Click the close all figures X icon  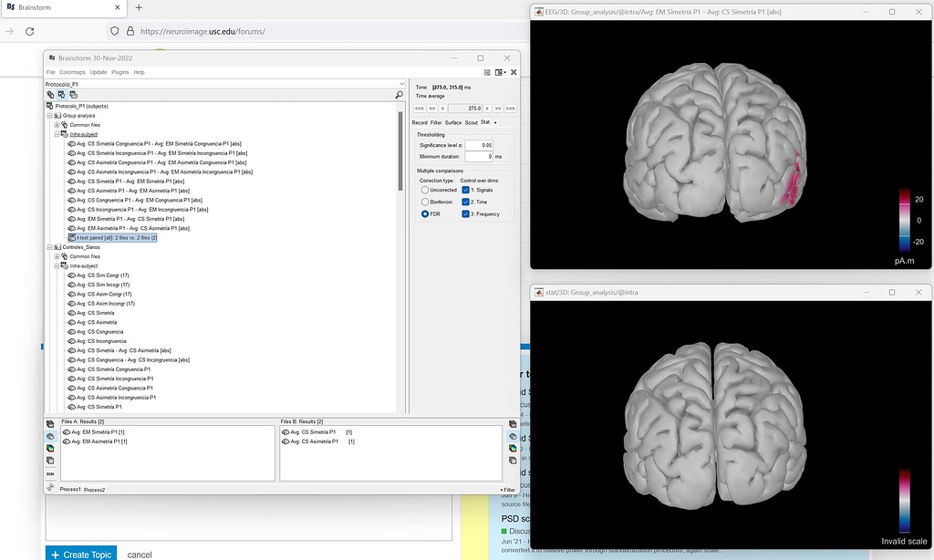(514, 72)
